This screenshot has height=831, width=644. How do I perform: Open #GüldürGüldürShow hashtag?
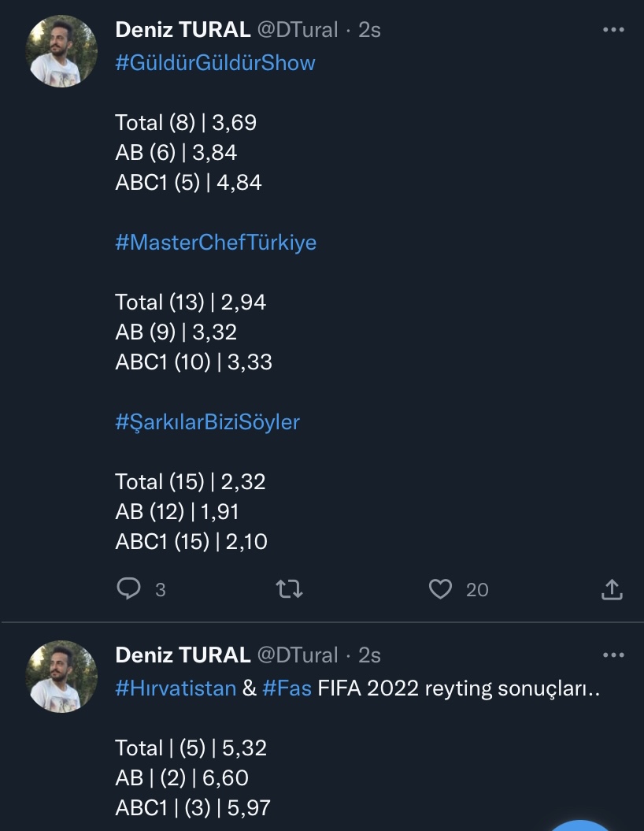215,63
